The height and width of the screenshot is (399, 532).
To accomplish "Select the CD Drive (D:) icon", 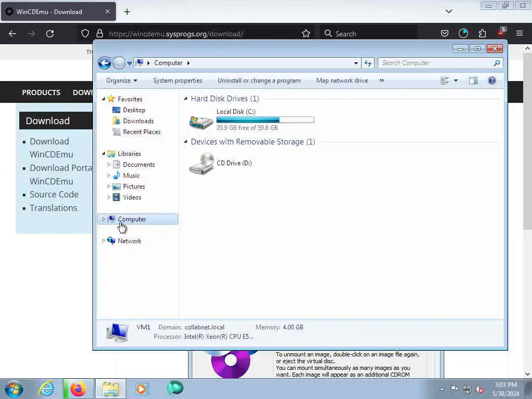I will (x=202, y=164).
